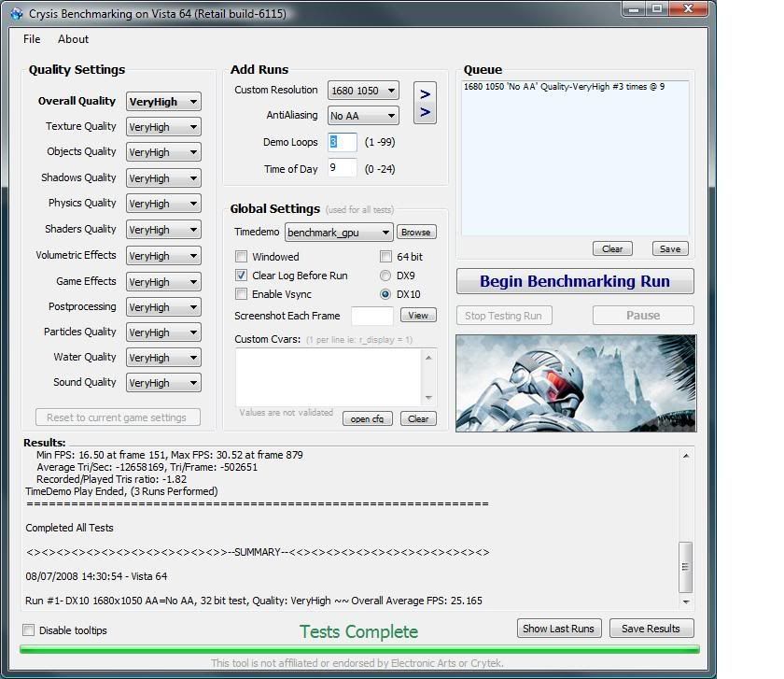Image resolution: width=784 pixels, height=679 pixels.
Task: Click the Browse button for timedemo
Action: tap(416, 233)
